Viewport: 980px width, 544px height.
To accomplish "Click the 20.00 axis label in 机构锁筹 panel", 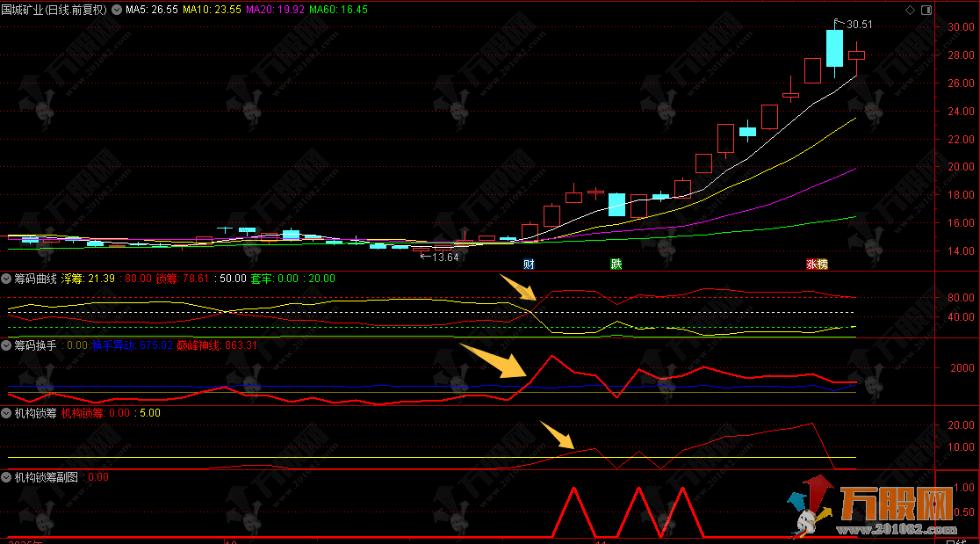I will click(x=962, y=424).
